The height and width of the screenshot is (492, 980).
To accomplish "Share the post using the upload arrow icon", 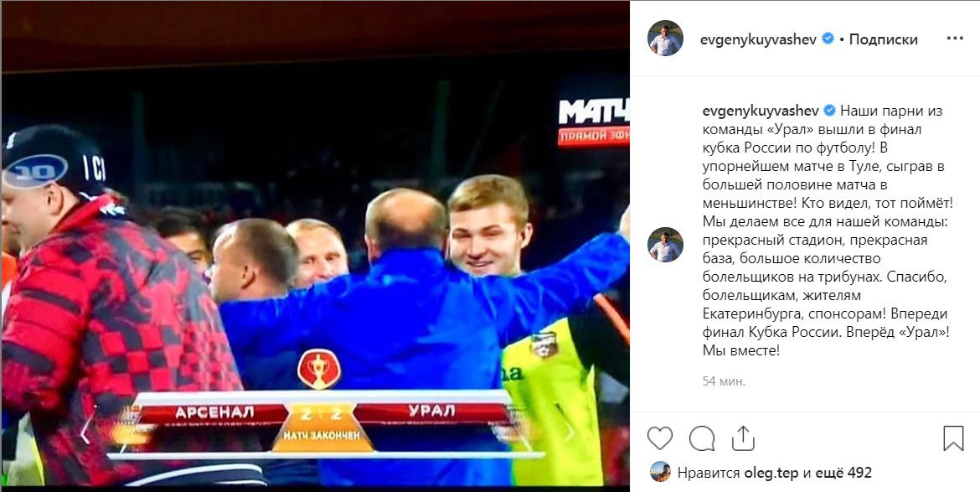I will click(744, 438).
